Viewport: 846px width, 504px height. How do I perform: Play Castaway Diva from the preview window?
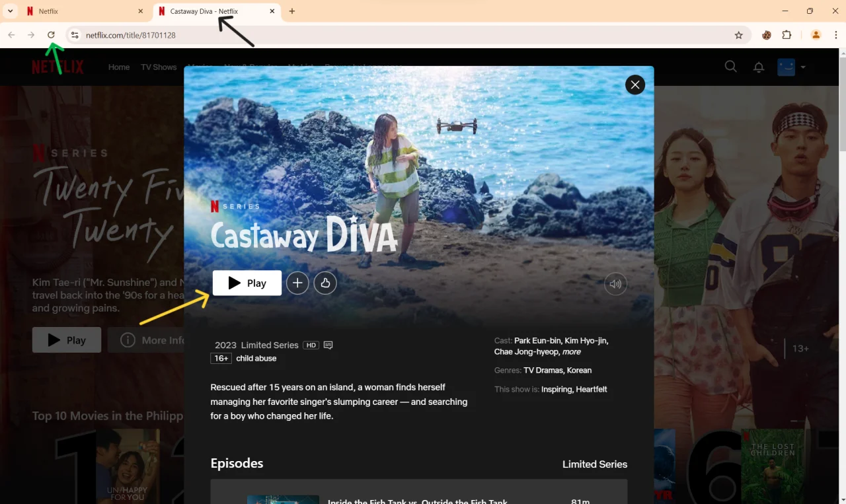pos(247,283)
